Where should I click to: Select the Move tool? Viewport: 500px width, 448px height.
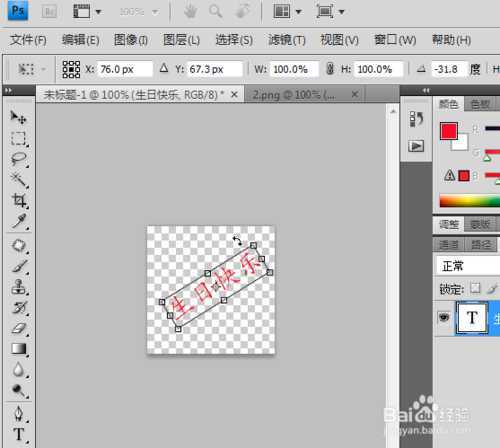tap(18, 117)
